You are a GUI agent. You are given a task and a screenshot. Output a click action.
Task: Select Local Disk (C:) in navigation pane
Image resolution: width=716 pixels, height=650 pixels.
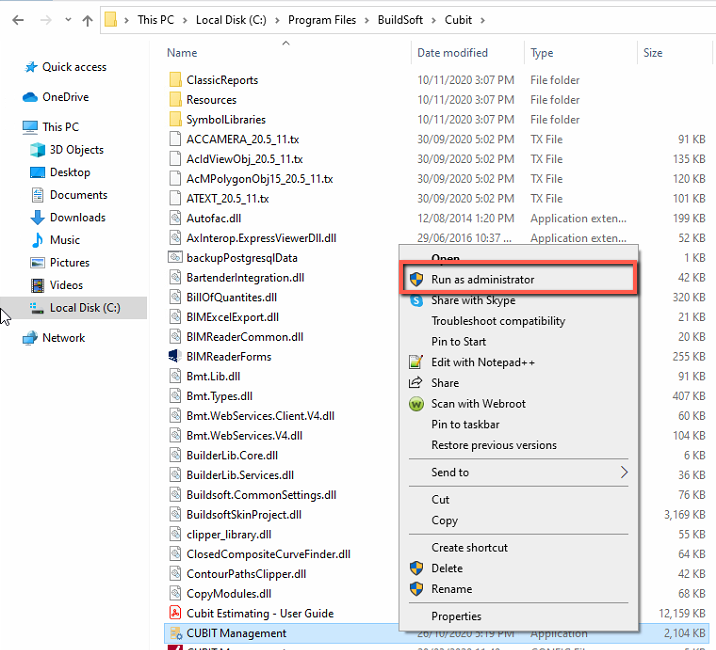[84, 308]
